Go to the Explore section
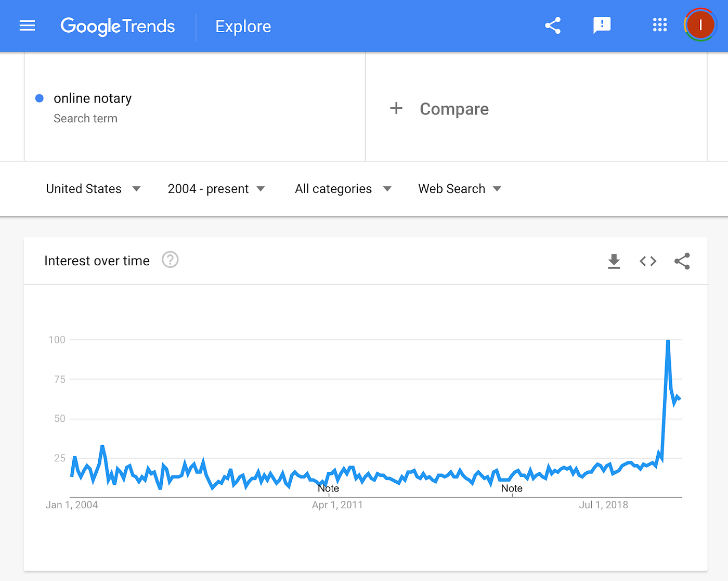This screenshot has width=728, height=581. tap(243, 27)
